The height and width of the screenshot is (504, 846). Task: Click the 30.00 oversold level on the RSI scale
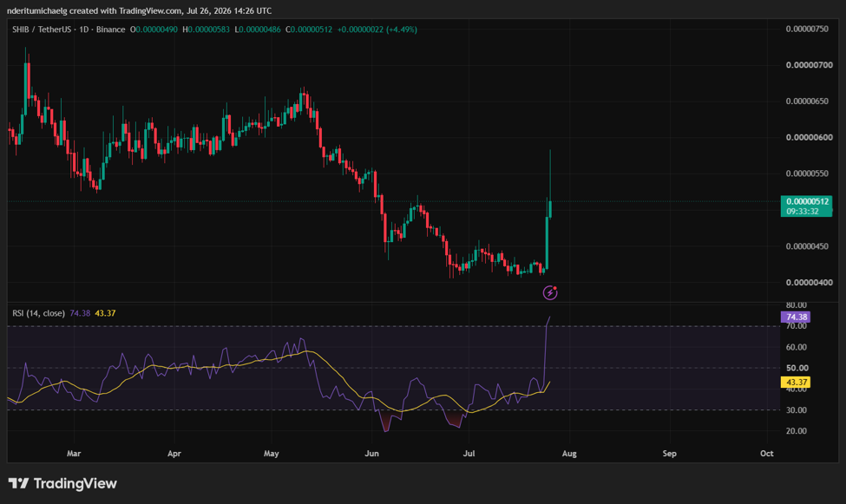point(797,410)
